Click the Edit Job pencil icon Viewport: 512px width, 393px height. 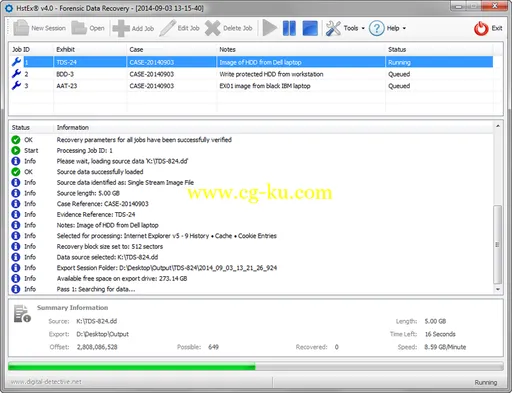click(168, 28)
